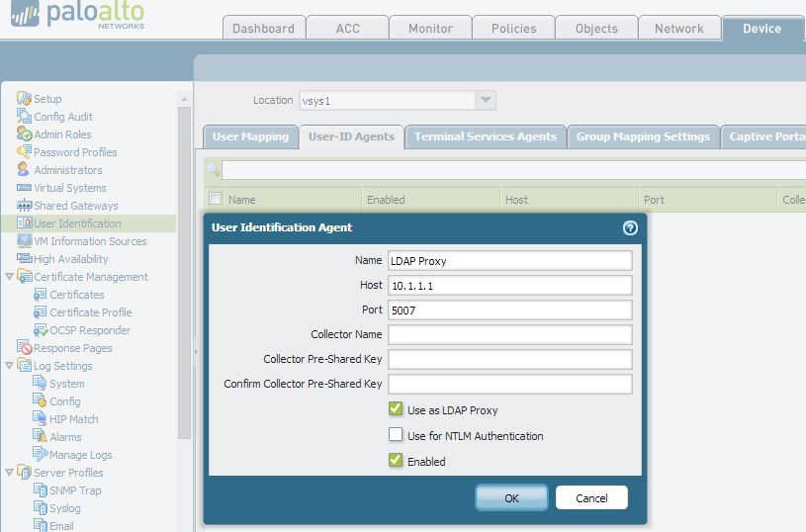This screenshot has width=806, height=532.
Task: Collapse the Log Settings tree node
Action: (9, 366)
